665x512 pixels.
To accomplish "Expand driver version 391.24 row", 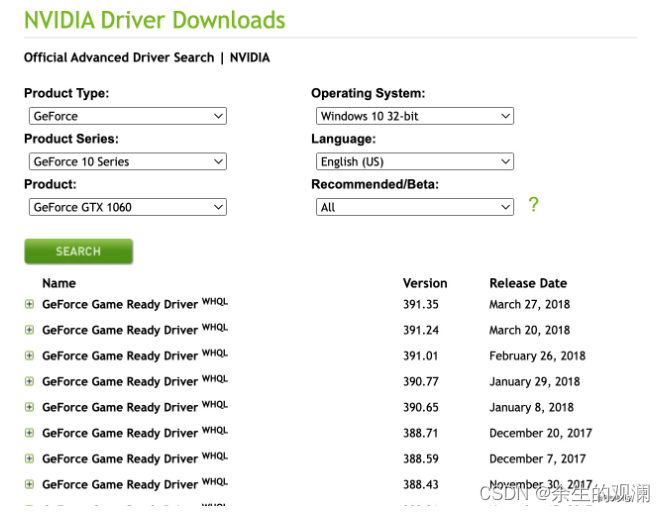I will pos(29,330).
